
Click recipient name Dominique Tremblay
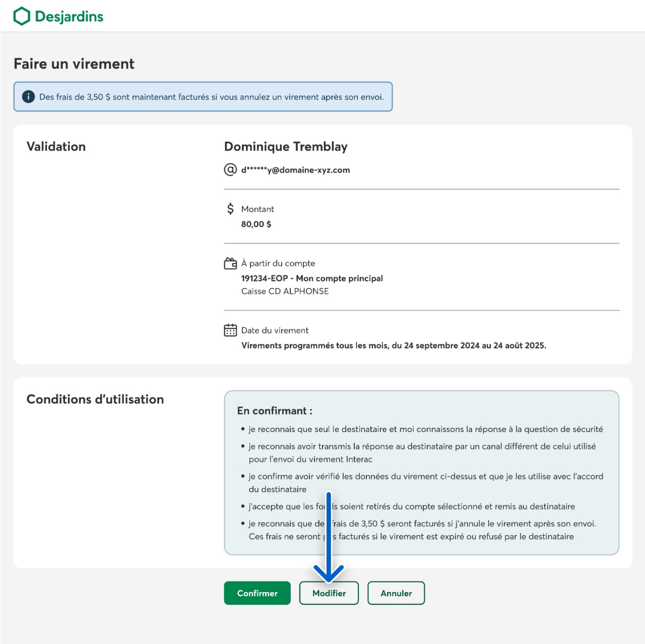[286, 147]
